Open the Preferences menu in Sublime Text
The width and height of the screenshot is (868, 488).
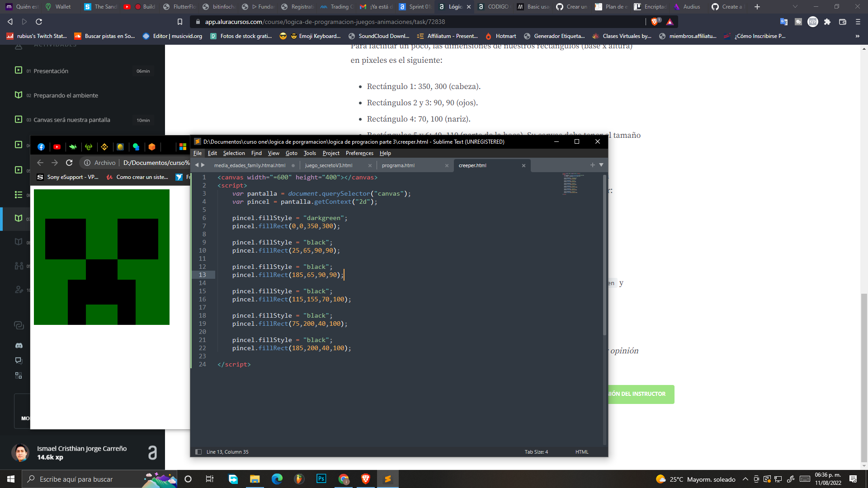tap(359, 153)
